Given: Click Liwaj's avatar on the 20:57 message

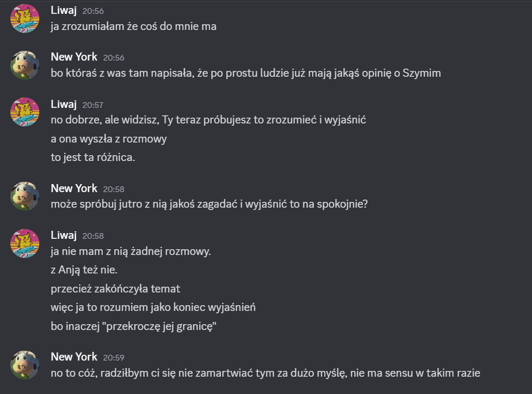Looking at the screenshot, I should pyautogui.click(x=25, y=112).
